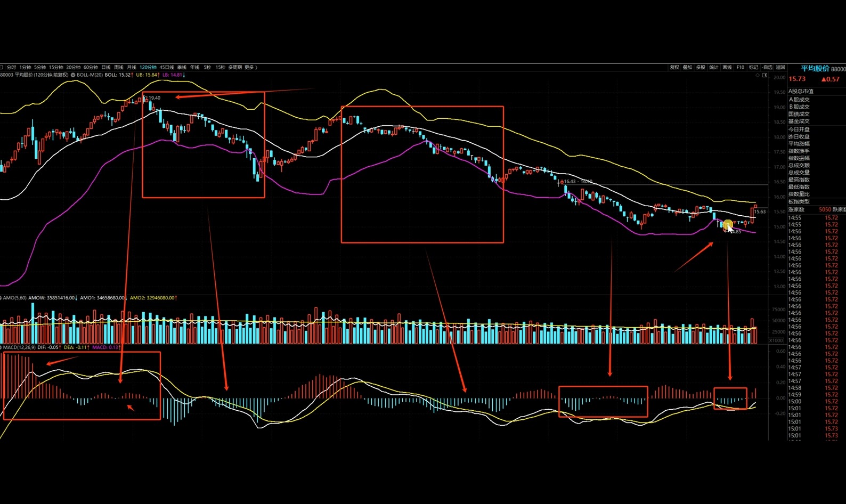Screen dimensions: 846x504
Task: Open F10 company info
Action: [x=741, y=67]
